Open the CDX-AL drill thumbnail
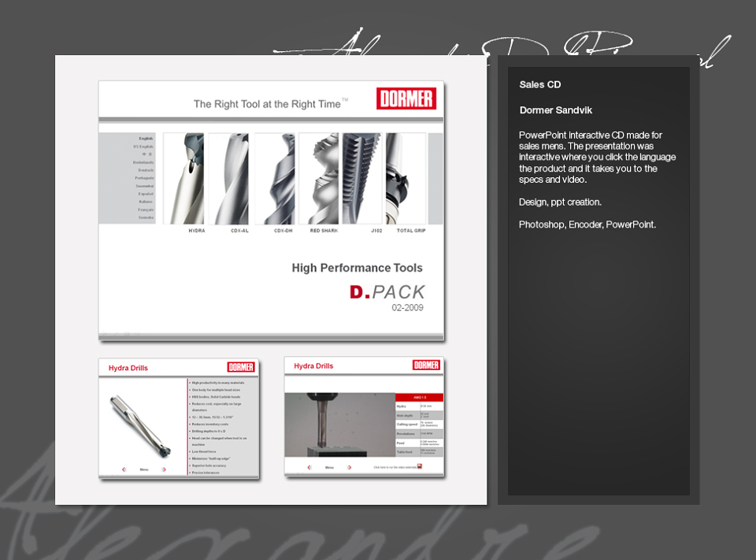The width and height of the screenshot is (756, 560). click(x=228, y=179)
